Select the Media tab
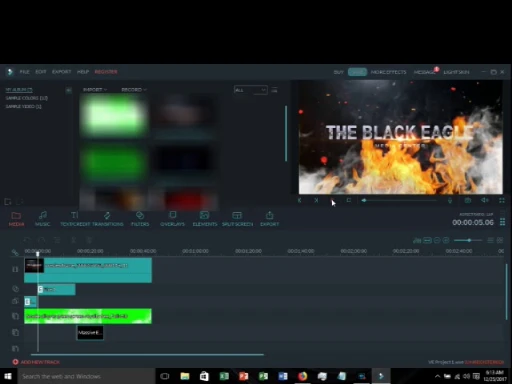 (x=16, y=219)
